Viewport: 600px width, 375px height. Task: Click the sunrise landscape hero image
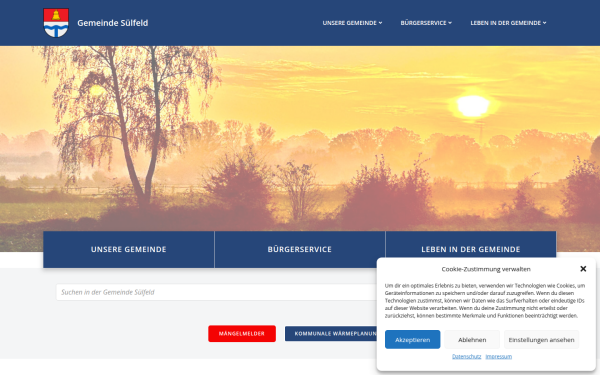[x=300, y=138]
